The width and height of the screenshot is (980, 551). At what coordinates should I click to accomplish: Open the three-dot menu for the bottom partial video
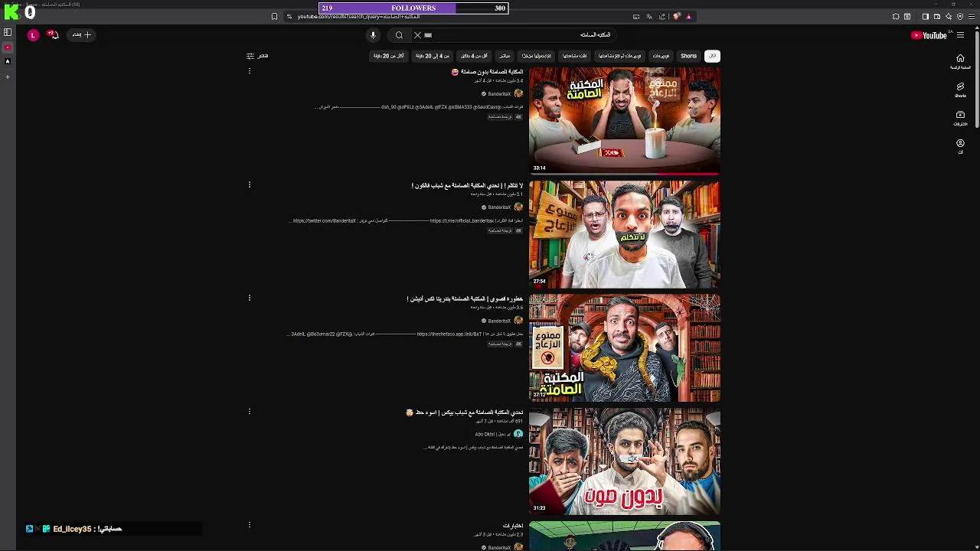[x=250, y=524]
